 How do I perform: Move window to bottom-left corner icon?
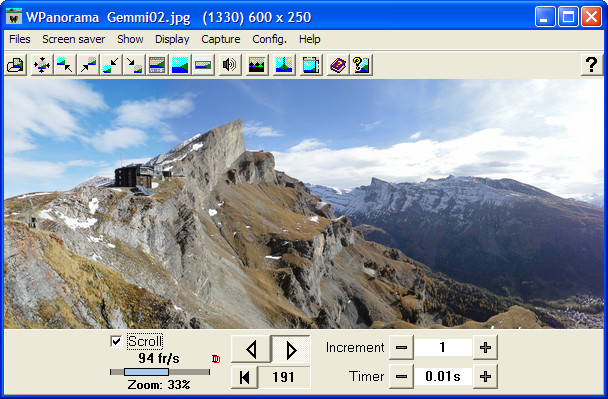[111, 64]
